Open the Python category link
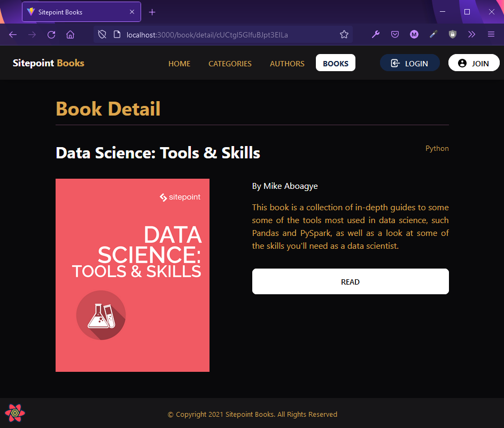504x428 pixels. pyautogui.click(x=437, y=148)
